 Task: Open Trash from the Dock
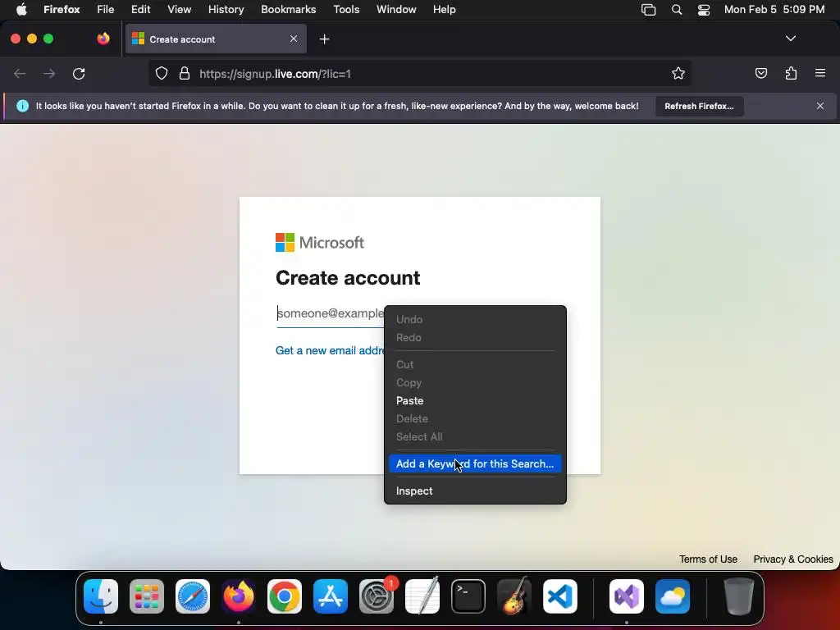pos(739,596)
